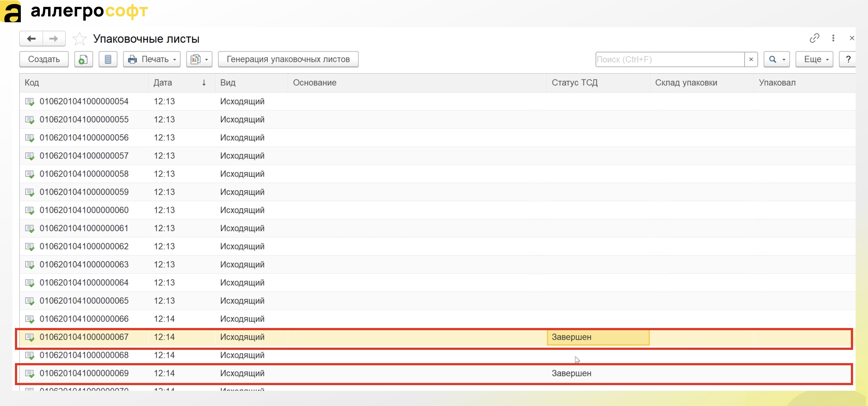Click Исходящий in row 0106201041000000063

click(x=242, y=265)
